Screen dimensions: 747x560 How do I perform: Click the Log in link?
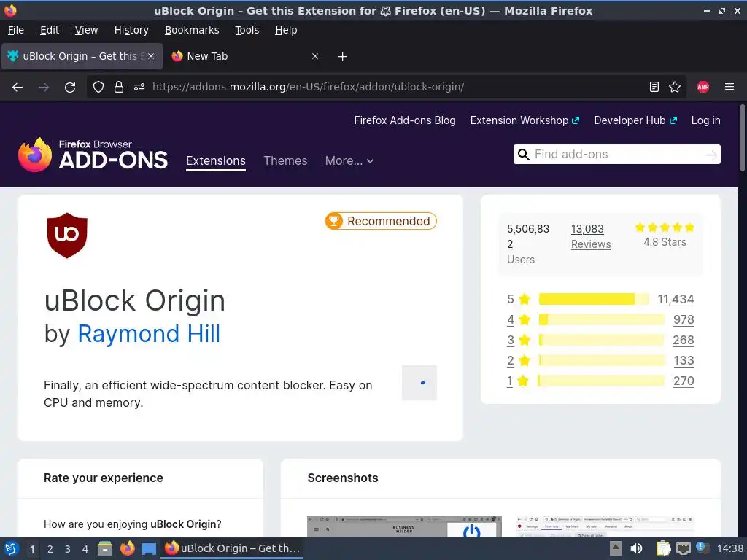point(705,120)
